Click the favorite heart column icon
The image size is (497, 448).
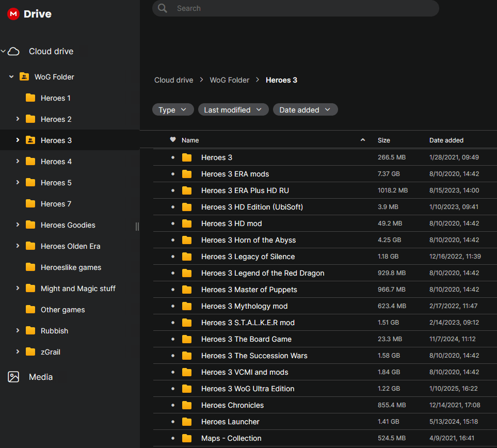[x=173, y=140]
